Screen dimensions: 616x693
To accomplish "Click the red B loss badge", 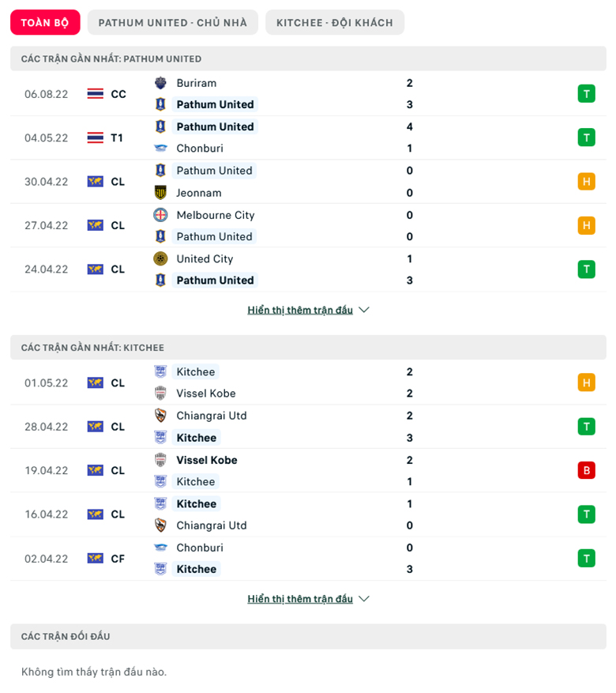I will (587, 470).
